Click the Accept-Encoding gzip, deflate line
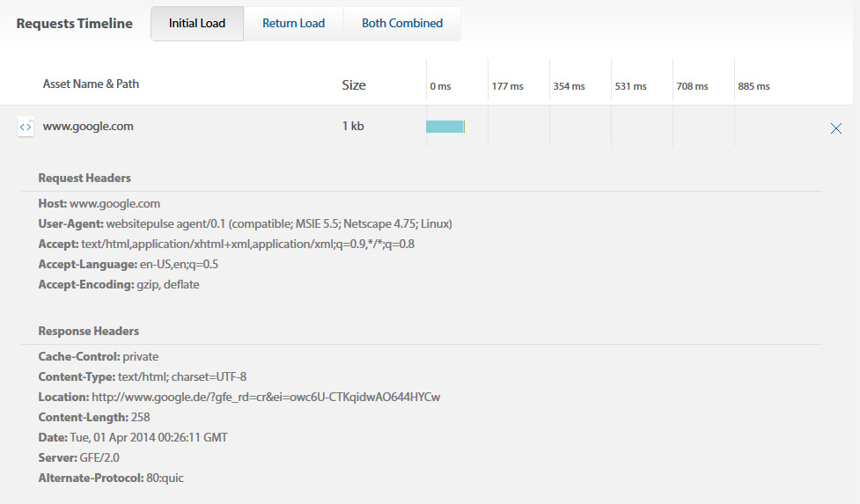 119,285
